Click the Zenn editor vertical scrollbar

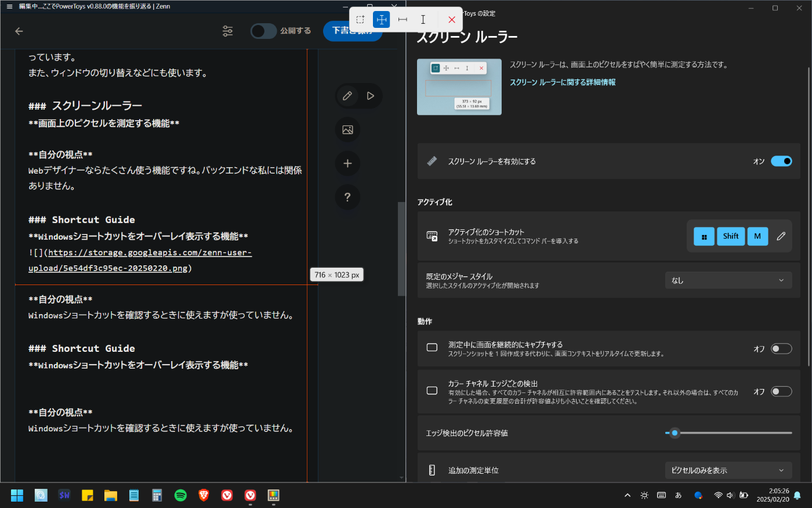[x=401, y=249]
